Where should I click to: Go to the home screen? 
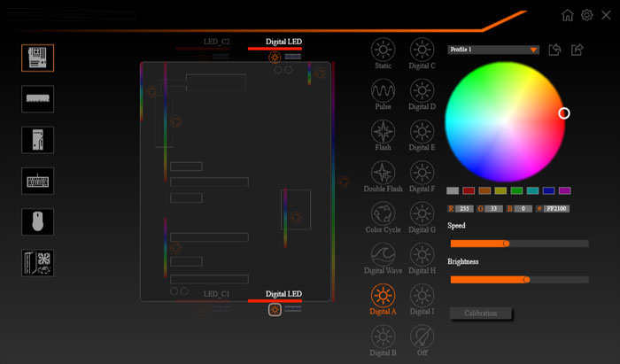[x=568, y=15]
